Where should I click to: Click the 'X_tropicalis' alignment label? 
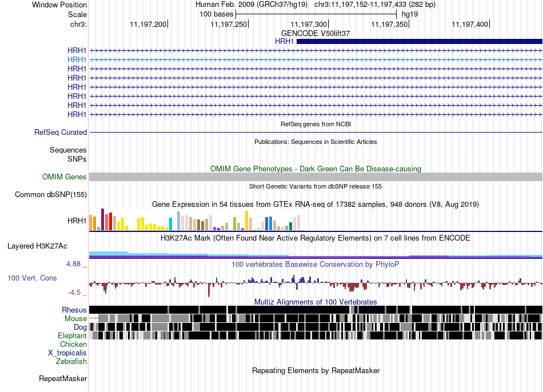tap(67, 353)
